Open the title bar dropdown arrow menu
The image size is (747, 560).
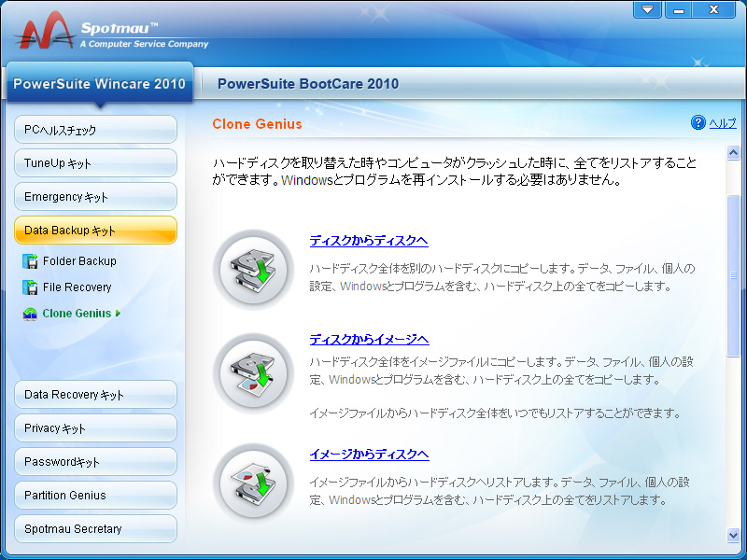pyautogui.click(x=647, y=9)
